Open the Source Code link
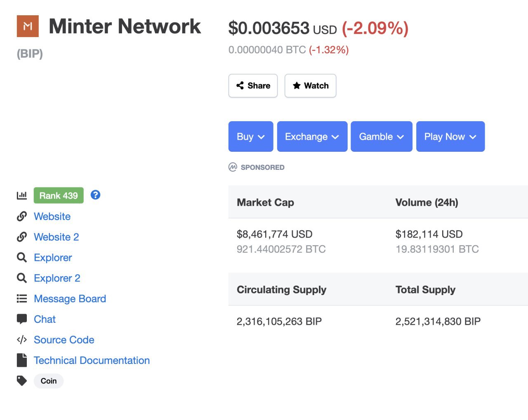The height and width of the screenshot is (420, 528). click(64, 340)
